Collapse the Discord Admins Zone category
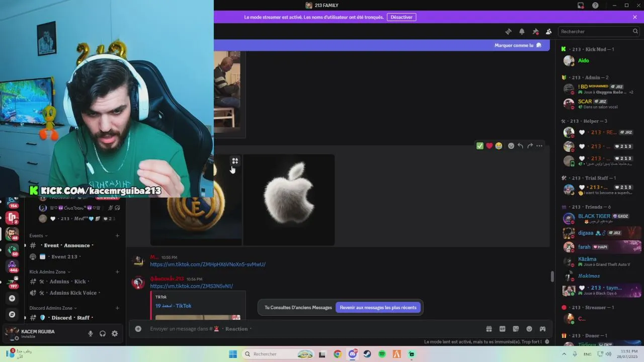Viewport: 644px width, 362px height. tap(53, 308)
